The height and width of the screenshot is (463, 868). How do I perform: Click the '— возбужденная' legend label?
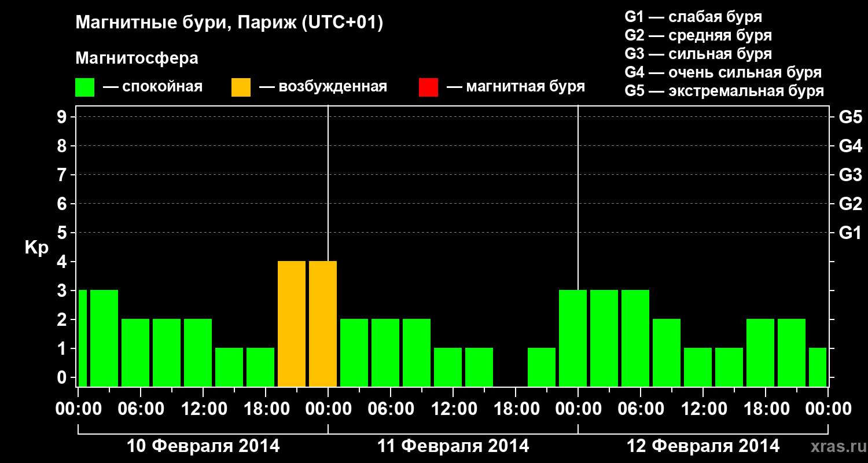(x=323, y=87)
